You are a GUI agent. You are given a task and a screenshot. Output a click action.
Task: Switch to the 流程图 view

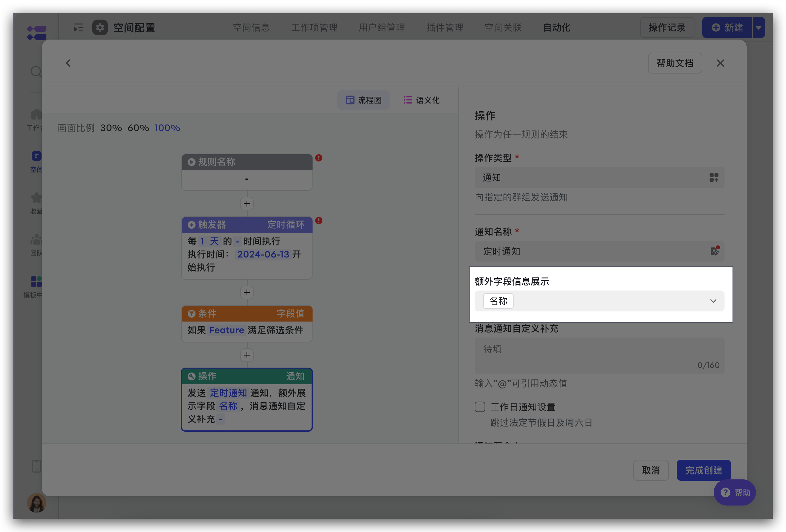(364, 100)
